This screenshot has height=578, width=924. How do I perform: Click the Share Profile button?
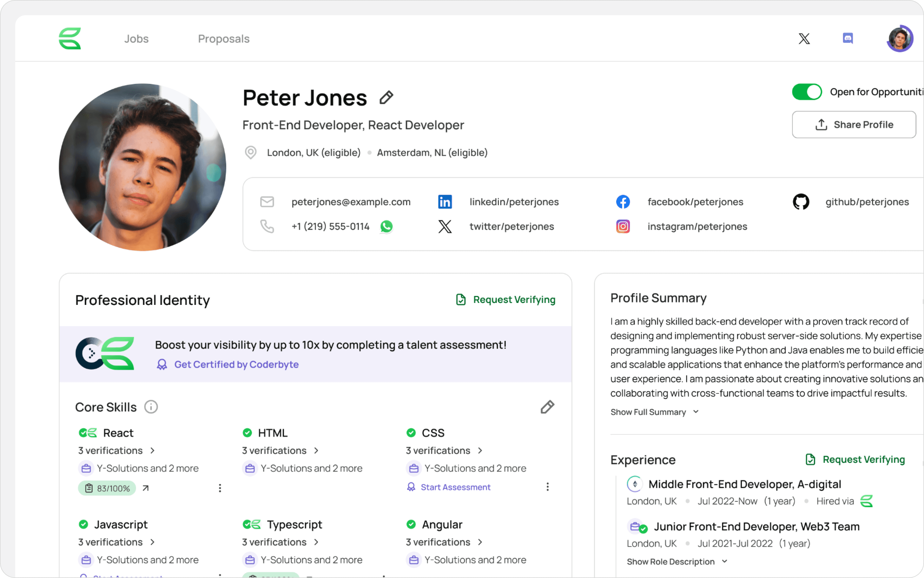click(x=854, y=124)
